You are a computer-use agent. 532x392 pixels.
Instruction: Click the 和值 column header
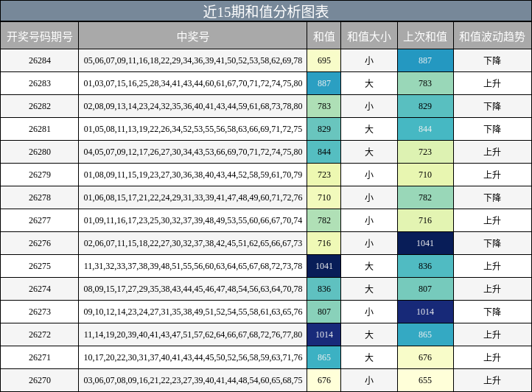coord(324,36)
